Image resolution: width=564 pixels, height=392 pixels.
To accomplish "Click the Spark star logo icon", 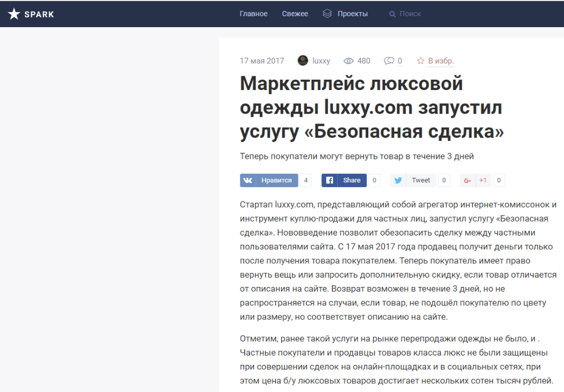I will (x=14, y=14).
